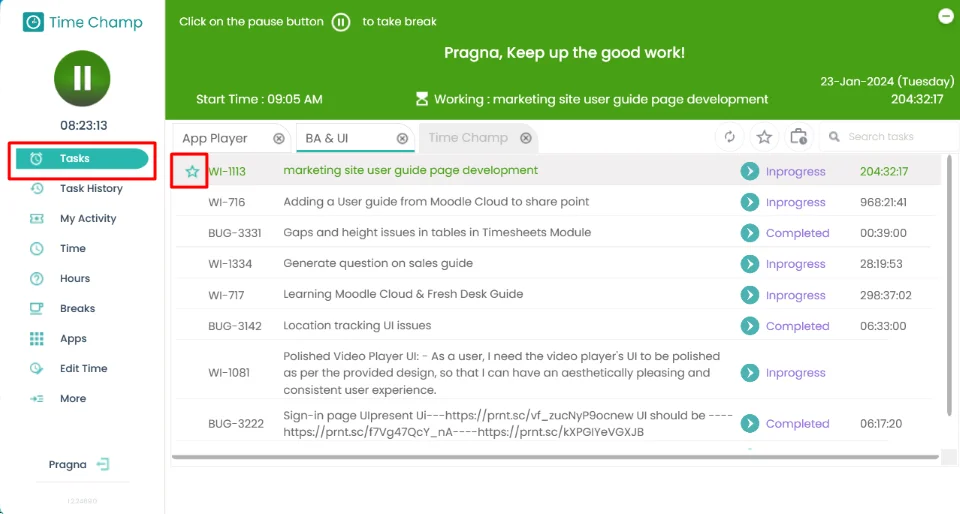
Task: Open Completed status dropdown for BUG-3142
Action: [x=797, y=326]
